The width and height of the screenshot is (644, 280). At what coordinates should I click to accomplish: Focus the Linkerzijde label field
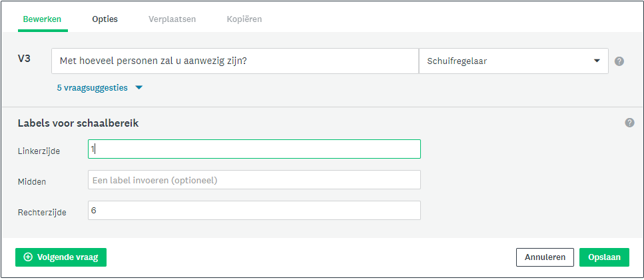pos(254,149)
